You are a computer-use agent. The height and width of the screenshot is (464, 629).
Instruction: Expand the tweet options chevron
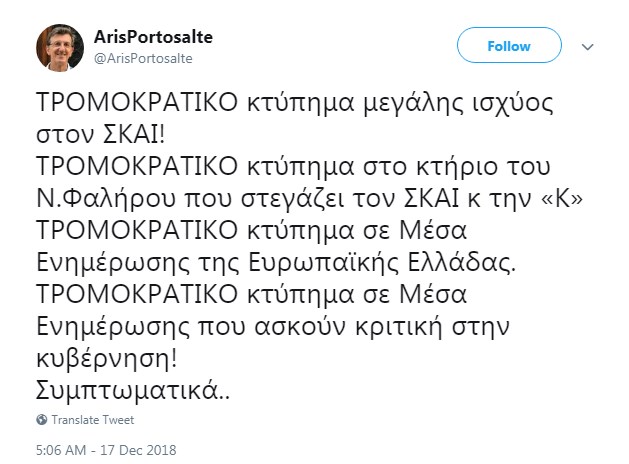(x=588, y=47)
